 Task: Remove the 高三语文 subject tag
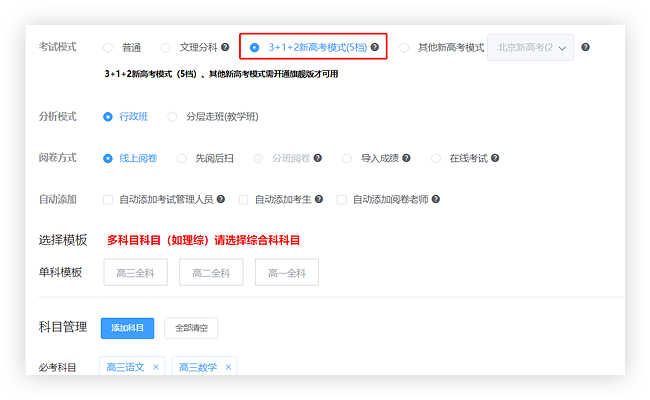tap(155, 367)
